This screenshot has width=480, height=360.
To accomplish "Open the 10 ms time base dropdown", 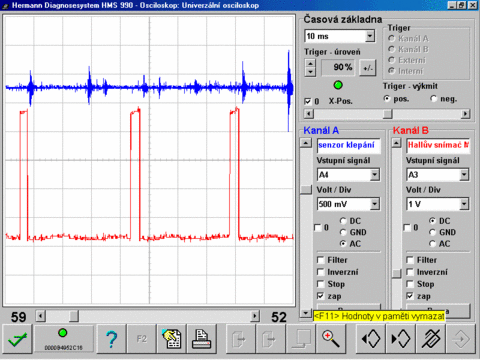I will point(370,36).
